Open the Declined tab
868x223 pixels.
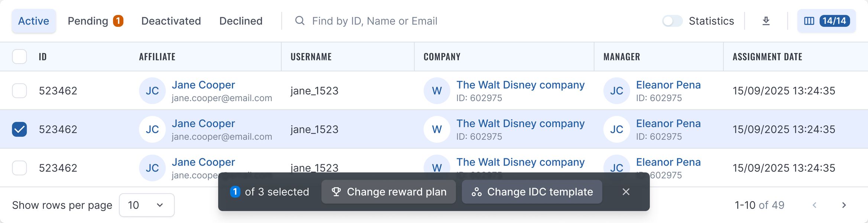click(241, 21)
